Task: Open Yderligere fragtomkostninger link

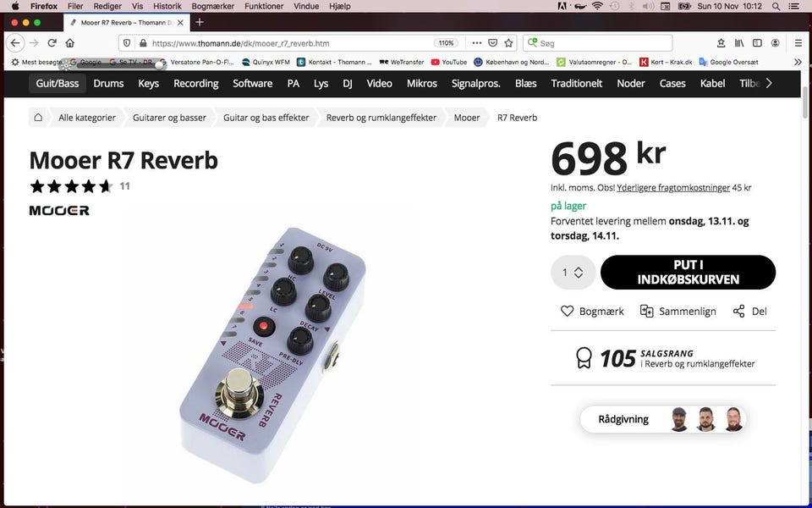Action: pyautogui.click(x=673, y=188)
